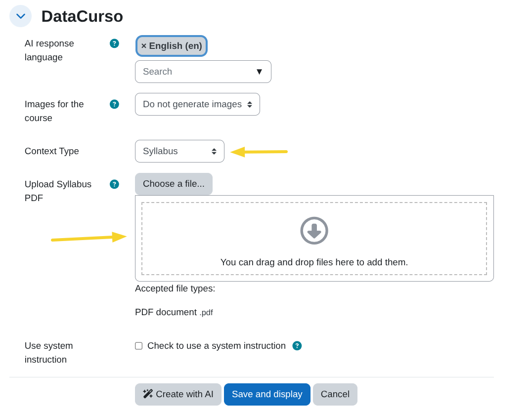Click Save and display
The height and width of the screenshot is (411, 532).
pyautogui.click(x=267, y=394)
